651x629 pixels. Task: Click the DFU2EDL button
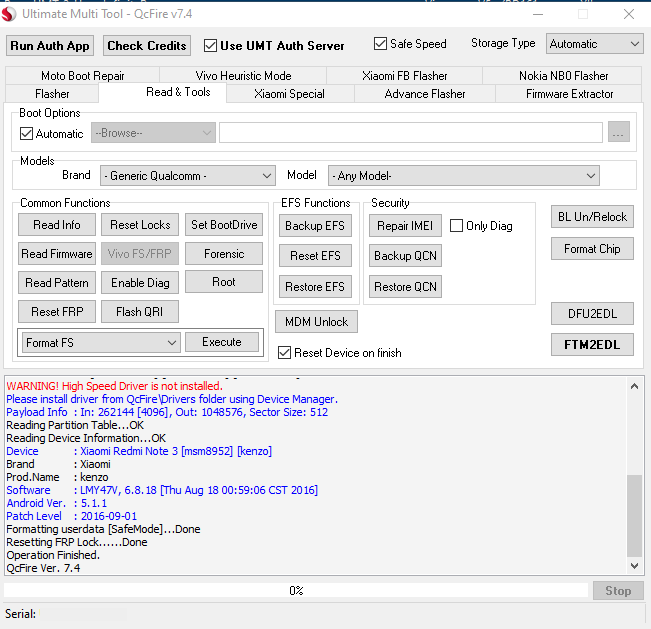point(592,313)
